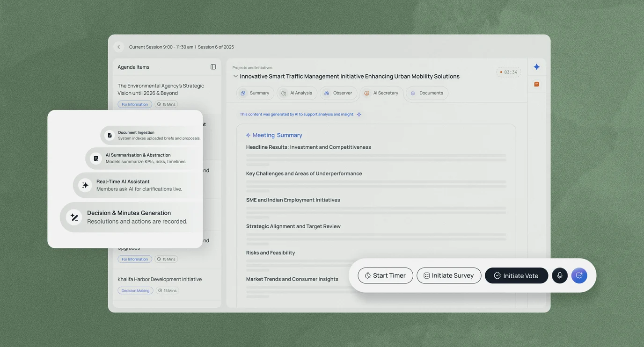Click the Current Session 9:00 - 11:30 am text
Image resolution: width=644 pixels, height=347 pixels.
tap(161, 47)
